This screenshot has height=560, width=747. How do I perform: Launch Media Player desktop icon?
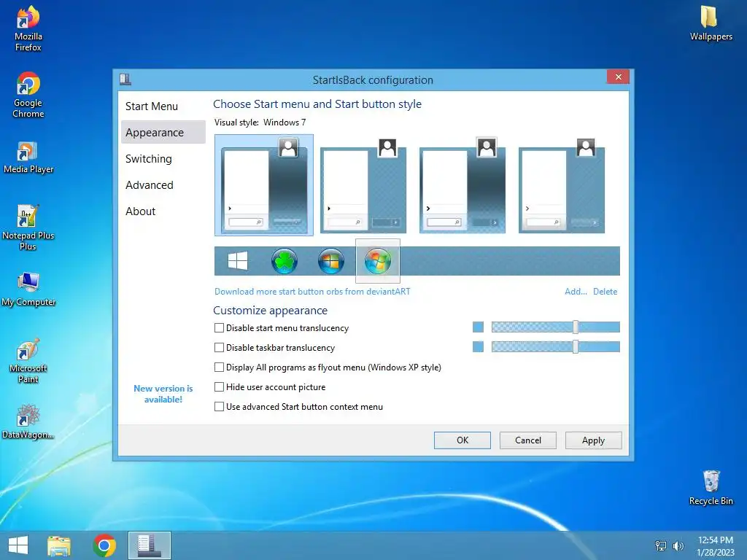click(x=28, y=157)
